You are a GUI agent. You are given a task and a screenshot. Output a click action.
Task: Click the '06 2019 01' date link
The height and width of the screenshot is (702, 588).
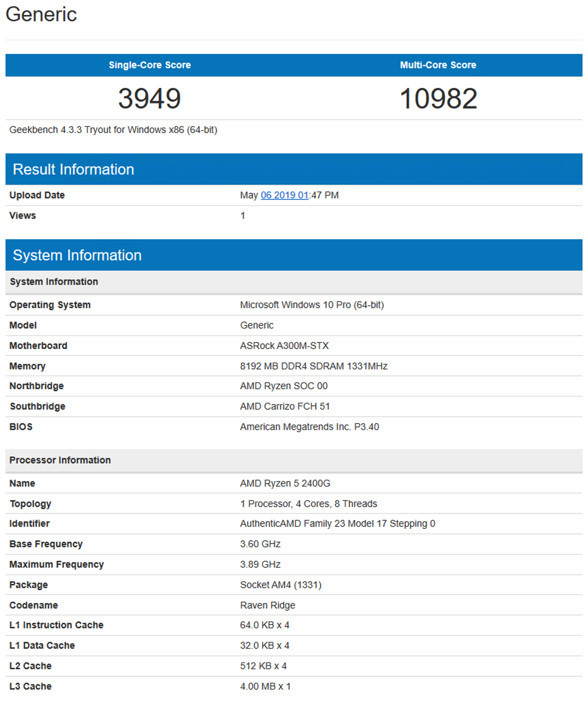(x=284, y=195)
